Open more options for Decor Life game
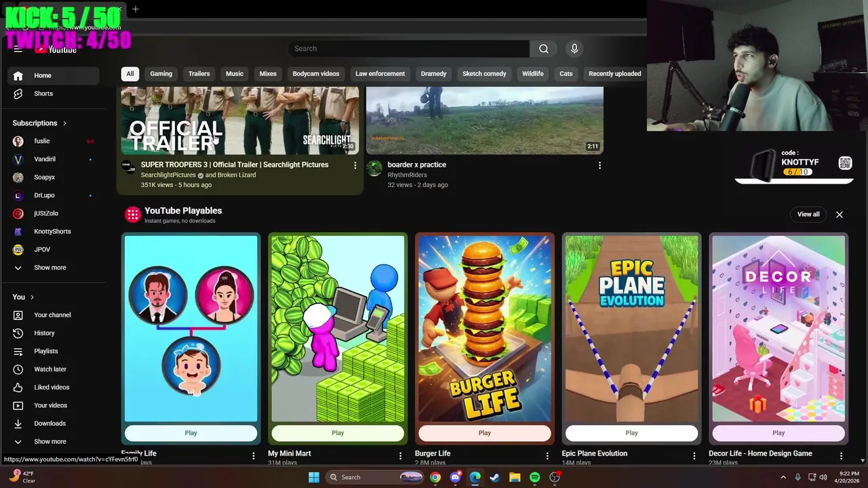This screenshot has width=868, height=488. [x=841, y=456]
